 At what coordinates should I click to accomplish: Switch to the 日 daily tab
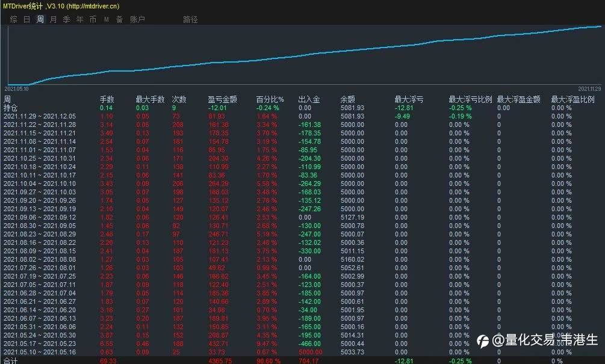(x=27, y=19)
